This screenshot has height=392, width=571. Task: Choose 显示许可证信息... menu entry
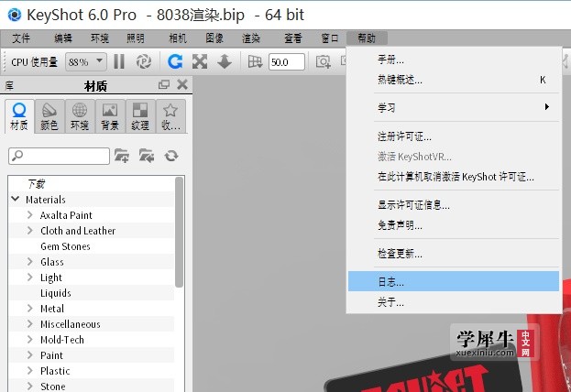pyautogui.click(x=454, y=205)
